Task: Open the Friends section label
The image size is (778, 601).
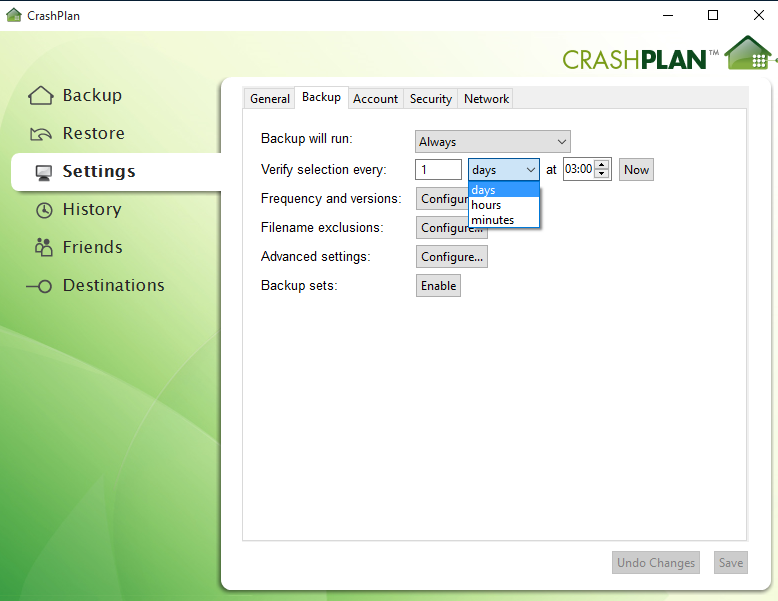Action: pos(93,247)
